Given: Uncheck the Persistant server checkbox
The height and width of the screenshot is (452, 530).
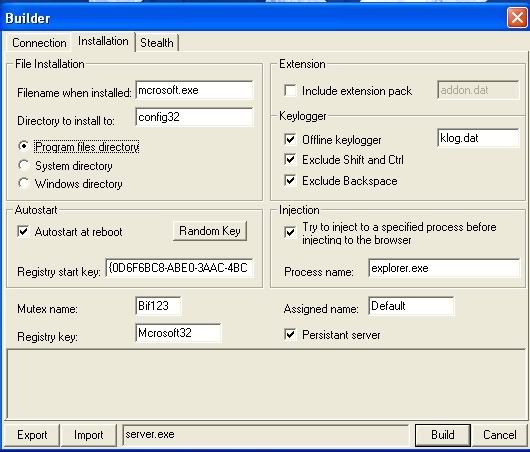Looking at the screenshot, I should pyautogui.click(x=290, y=335).
